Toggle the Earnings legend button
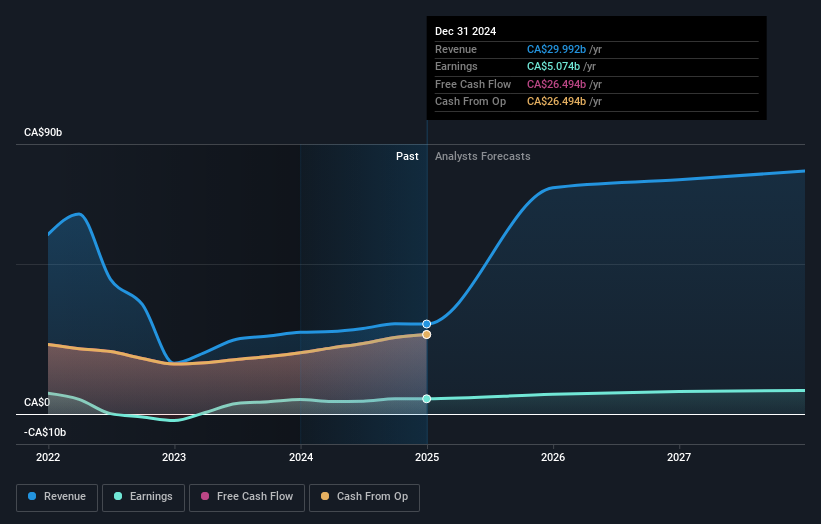Screen dimensions: 821x524 pos(143,497)
